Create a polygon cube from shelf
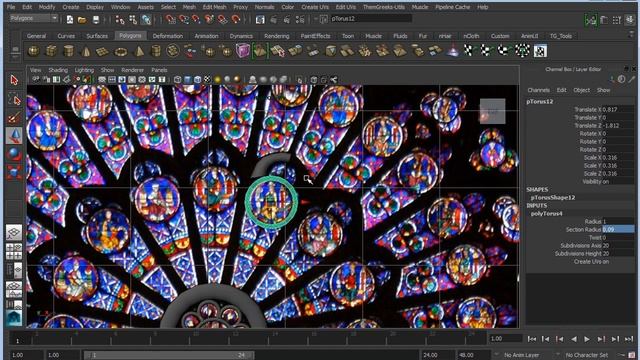 (51, 51)
